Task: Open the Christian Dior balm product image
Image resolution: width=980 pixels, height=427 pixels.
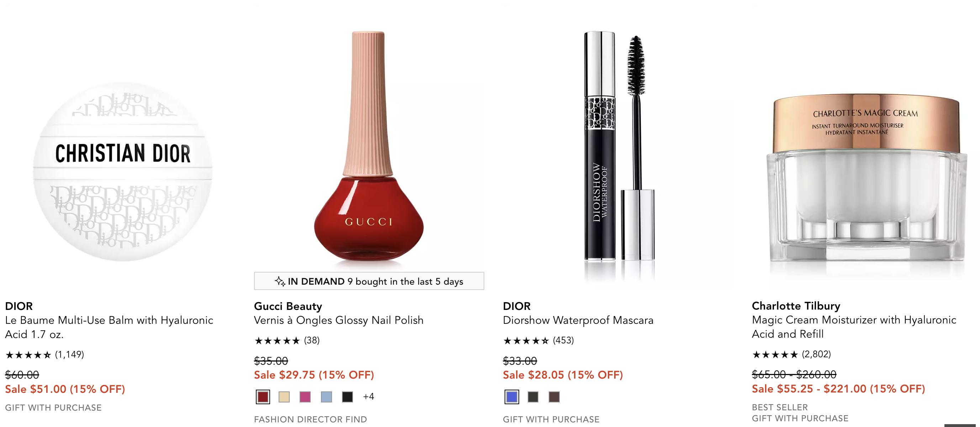Action: click(x=122, y=171)
